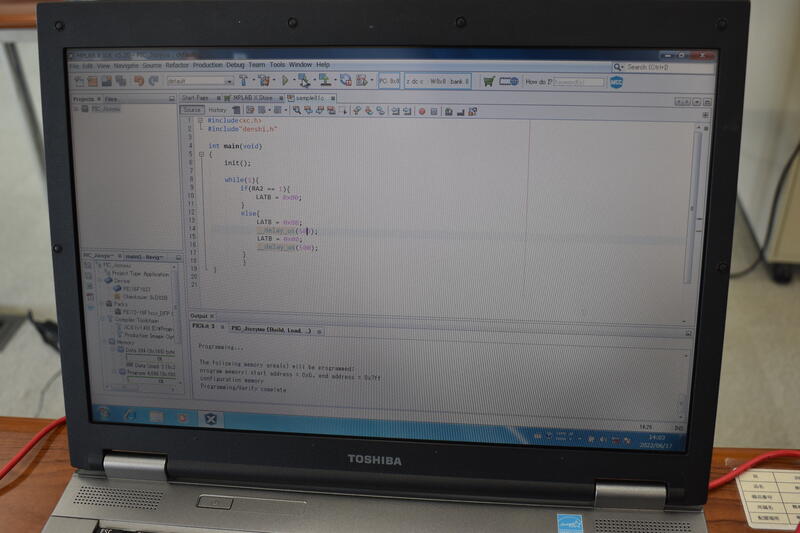The height and width of the screenshot is (533, 800).
Task: Click the Clean and Build icon
Action: click(x=264, y=80)
